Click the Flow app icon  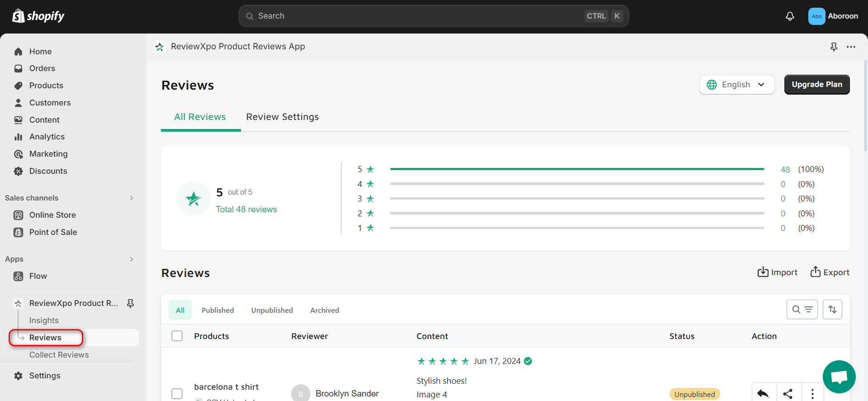(x=19, y=276)
